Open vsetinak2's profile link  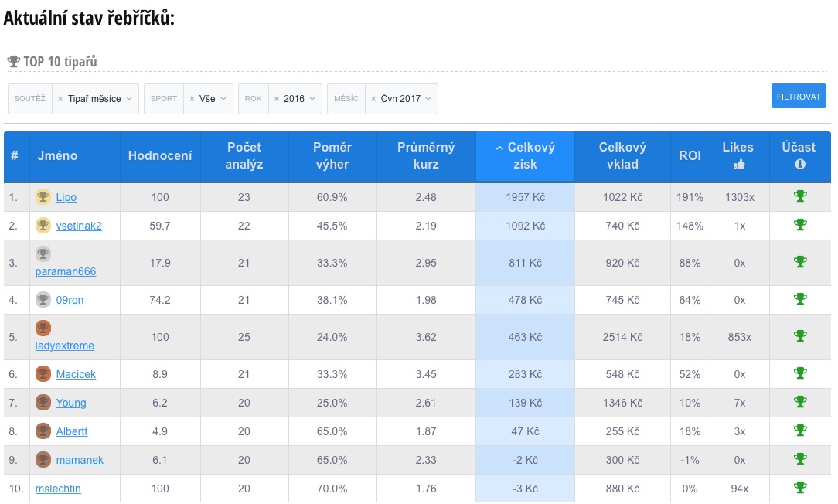click(x=79, y=226)
